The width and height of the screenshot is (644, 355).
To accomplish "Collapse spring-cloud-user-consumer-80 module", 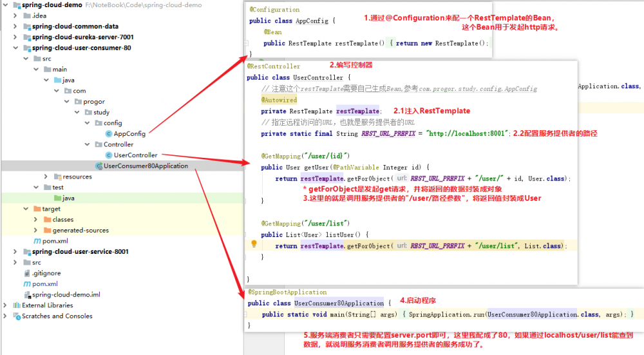I will pyautogui.click(x=15, y=48).
